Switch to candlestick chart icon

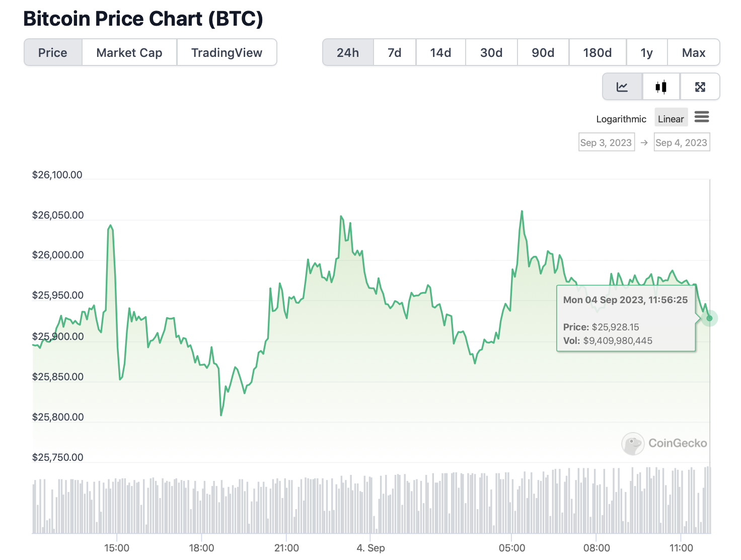click(x=661, y=87)
